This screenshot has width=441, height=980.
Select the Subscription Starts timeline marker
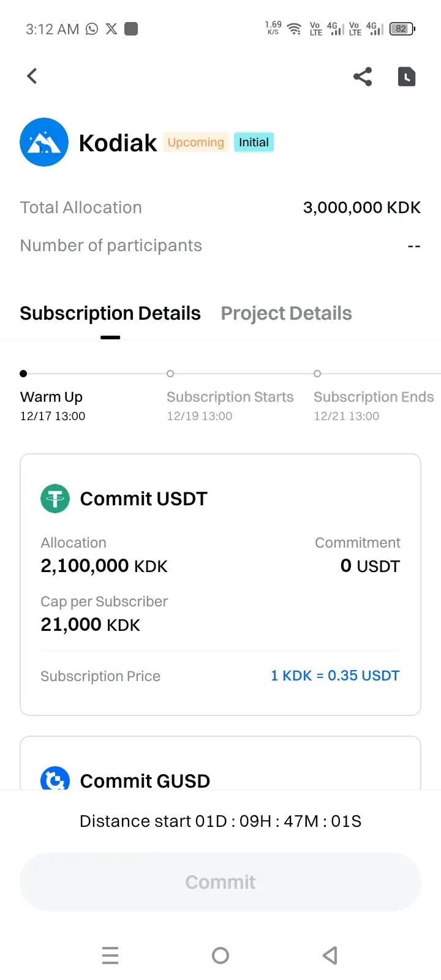170,374
